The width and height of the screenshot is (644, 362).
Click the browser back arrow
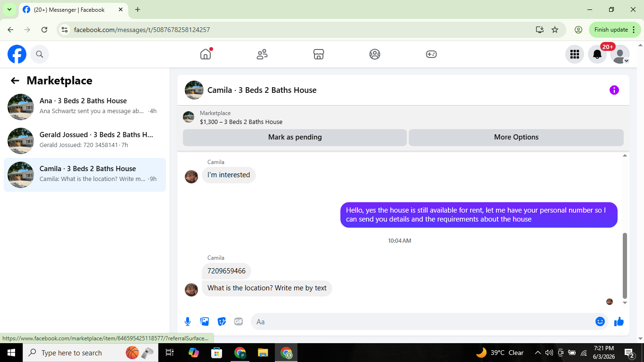(x=10, y=30)
